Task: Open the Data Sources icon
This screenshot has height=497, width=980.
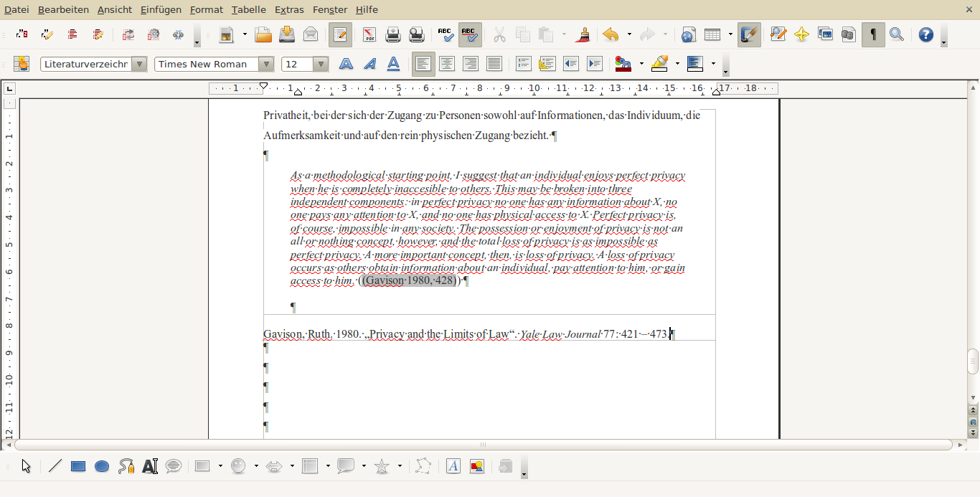Action: [x=849, y=34]
